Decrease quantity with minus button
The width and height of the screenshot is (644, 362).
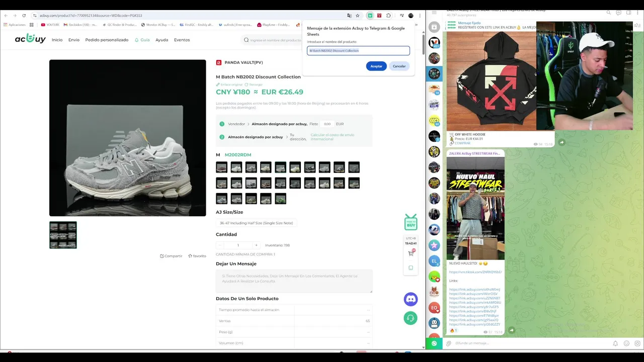point(220,245)
